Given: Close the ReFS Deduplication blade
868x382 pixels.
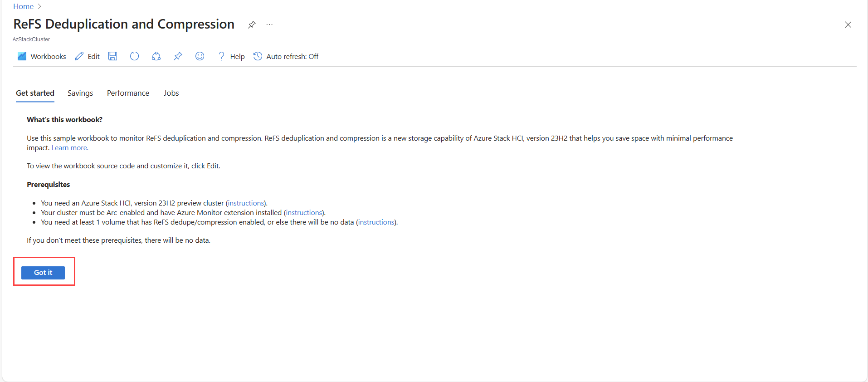Looking at the screenshot, I should pos(848,24).
